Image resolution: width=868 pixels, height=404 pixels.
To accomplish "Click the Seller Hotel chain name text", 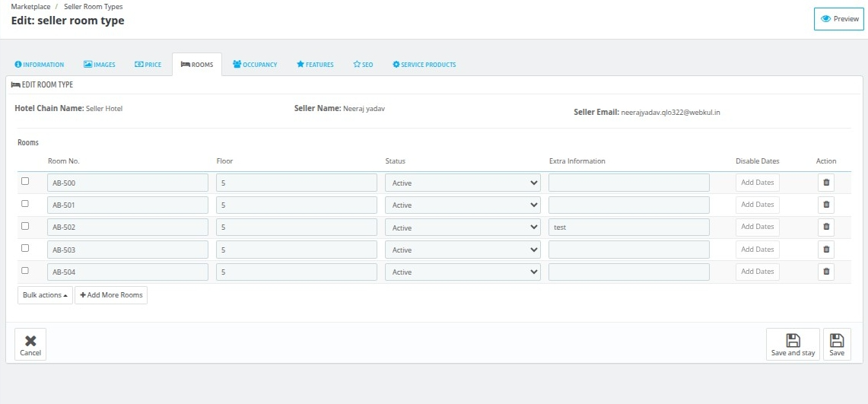I will pyautogui.click(x=104, y=109).
